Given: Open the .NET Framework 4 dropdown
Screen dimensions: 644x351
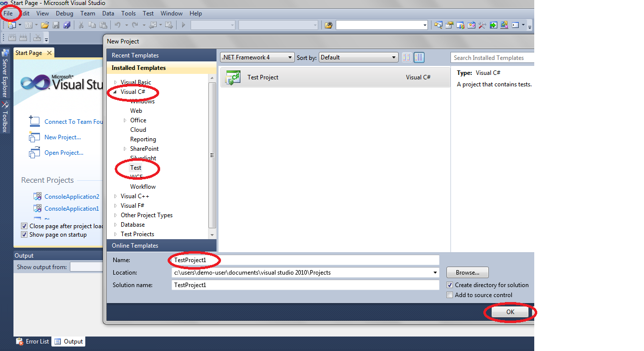Looking at the screenshot, I should (x=257, y=57).
